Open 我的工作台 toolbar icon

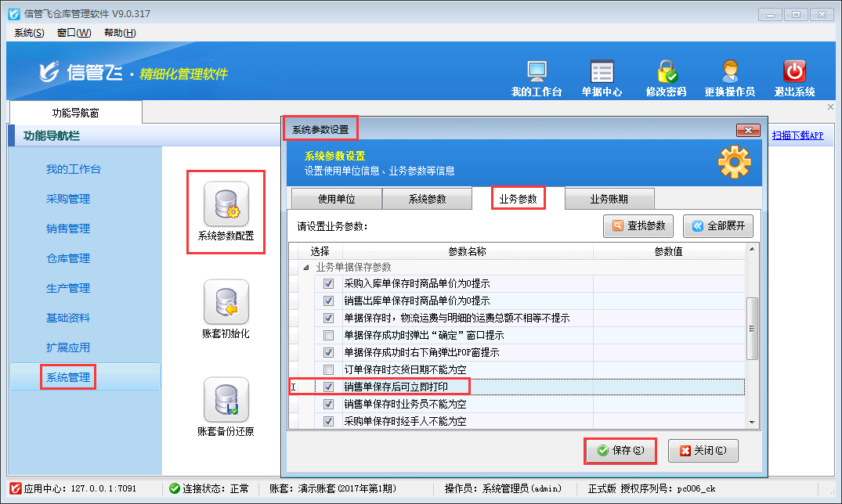tap(537, 72)
